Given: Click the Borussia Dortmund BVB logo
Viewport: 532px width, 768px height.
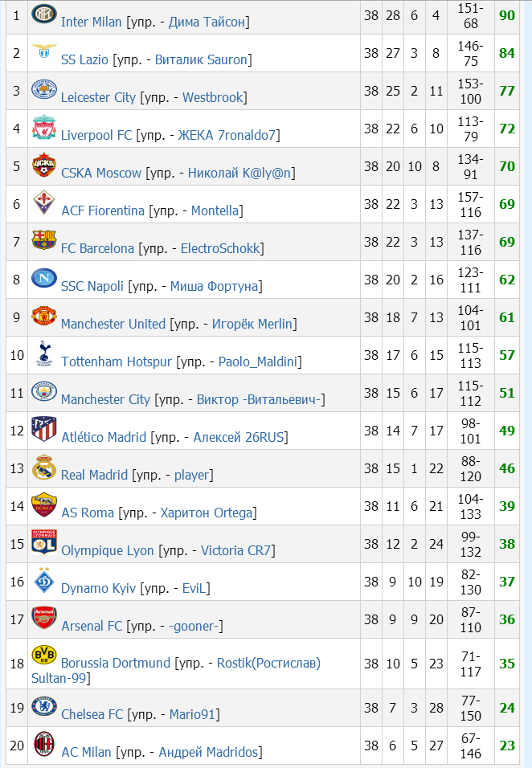Looking at the screenshot, I should [43, 655].
